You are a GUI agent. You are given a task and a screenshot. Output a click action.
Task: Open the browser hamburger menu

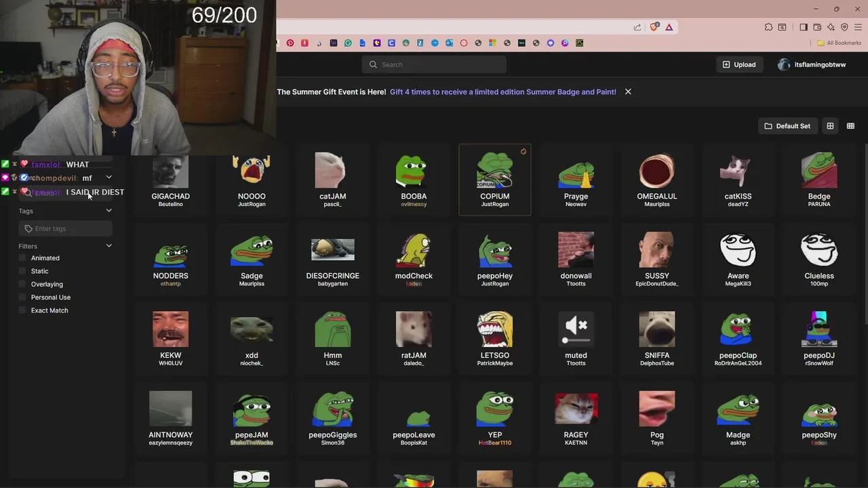(858, 27)
